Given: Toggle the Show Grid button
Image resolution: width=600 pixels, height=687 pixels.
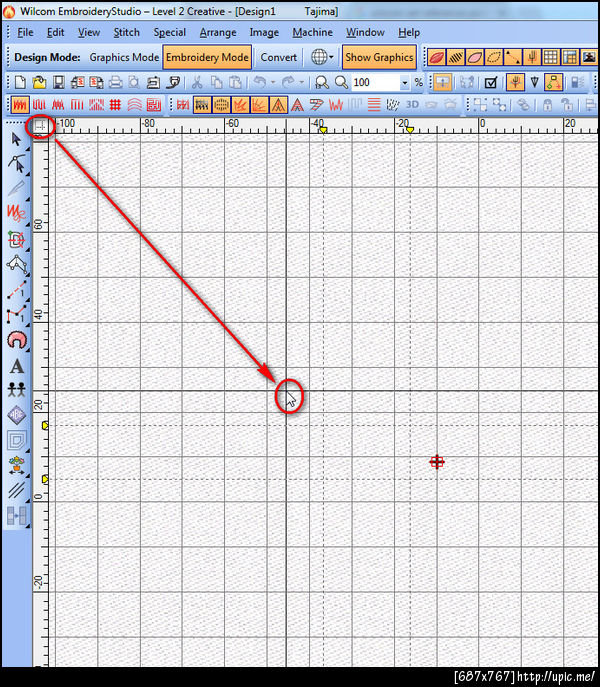Looking at the screenshot, I should (x=550, y=57).
